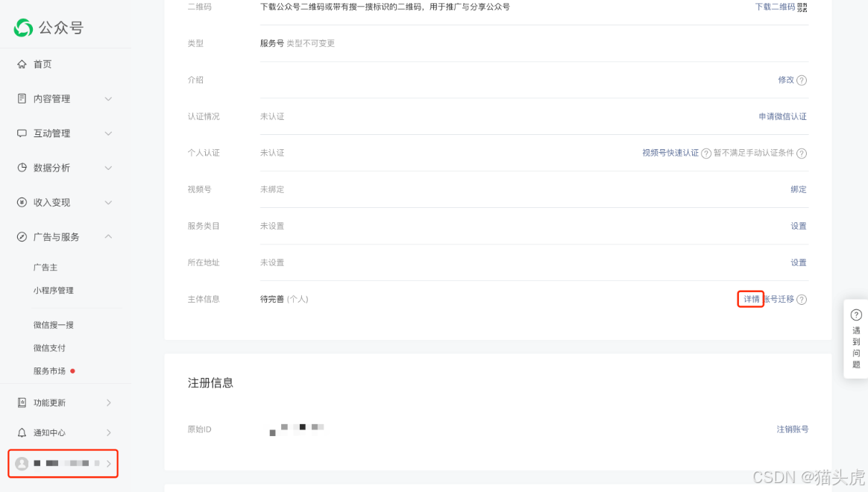Viewport: 868px width, 492px height.
Task: Click the 广告与服务 compass icon
Action: [22, 237]
